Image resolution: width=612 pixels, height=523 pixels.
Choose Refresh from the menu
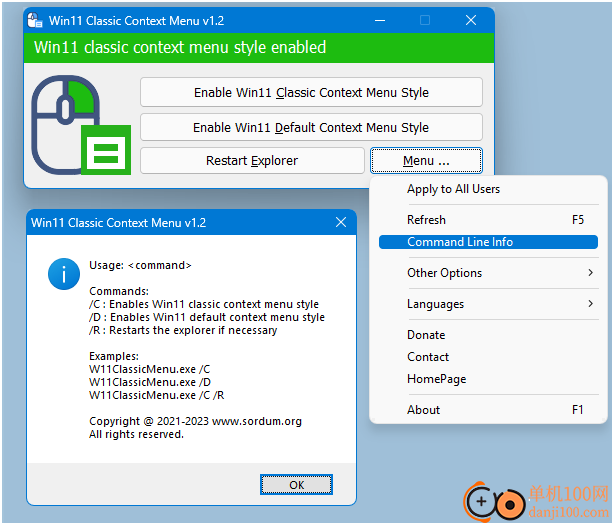tap(488, 220)
